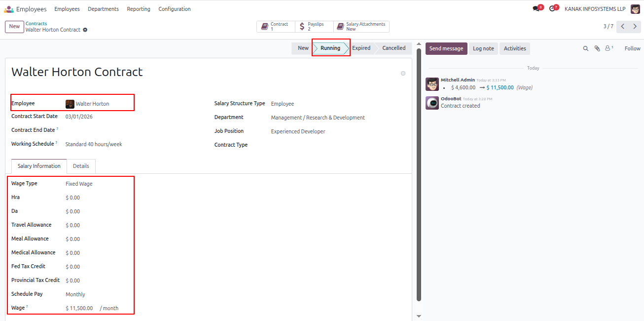Edit the Da amount field
This screenshot has width=644, height=321.
(72, 211)
